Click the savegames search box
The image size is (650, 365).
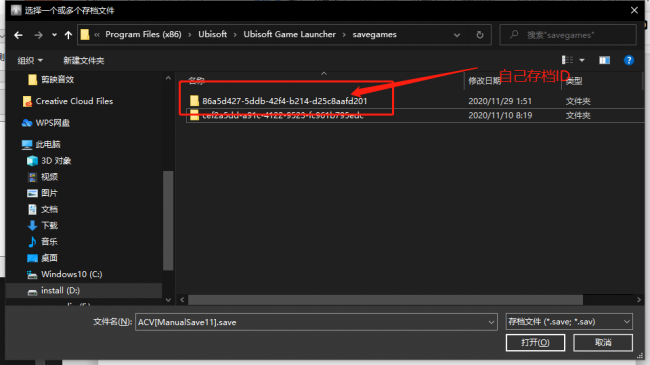568,35
